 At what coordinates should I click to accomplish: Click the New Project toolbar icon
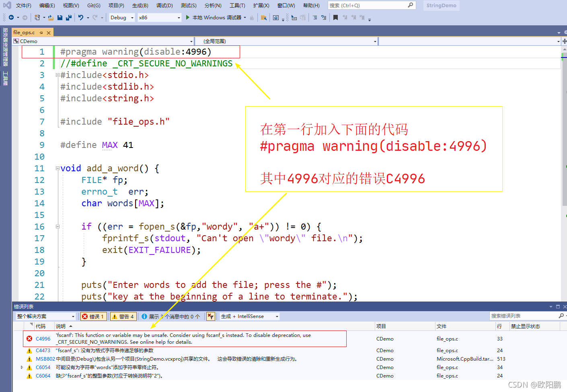[x=37, y=17]
